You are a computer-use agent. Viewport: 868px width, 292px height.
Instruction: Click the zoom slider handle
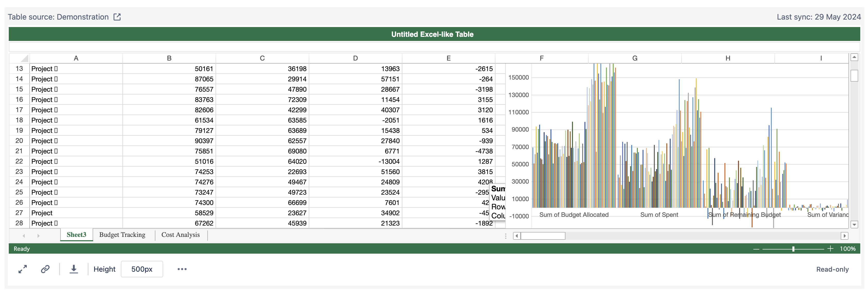click(793, 249)
